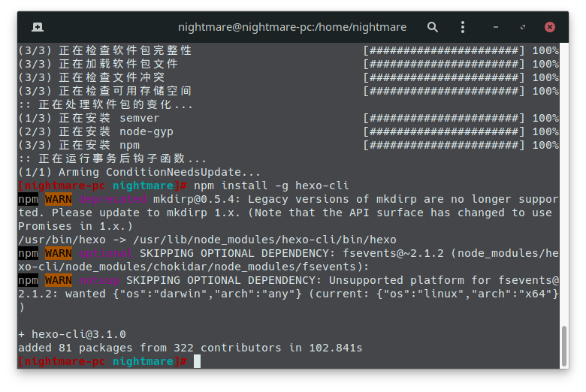Click the progress bar of the node-gyp row
The width and height of the screenshot is (586, 392).
pos(443,131)
